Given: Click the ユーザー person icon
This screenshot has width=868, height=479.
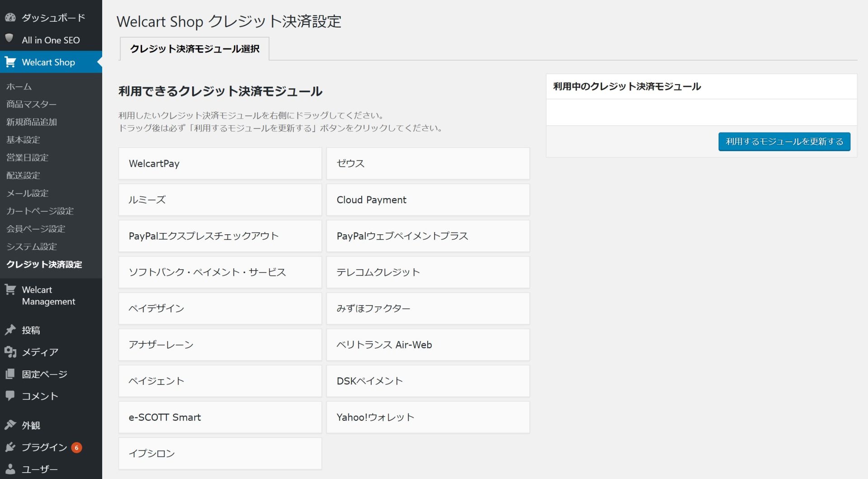Looking at the screenshot, I should coord(10,469).
